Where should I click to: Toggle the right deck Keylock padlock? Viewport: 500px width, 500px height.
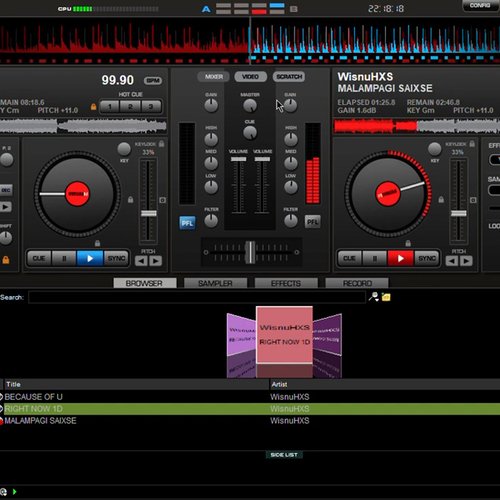(x=472, y=144)
